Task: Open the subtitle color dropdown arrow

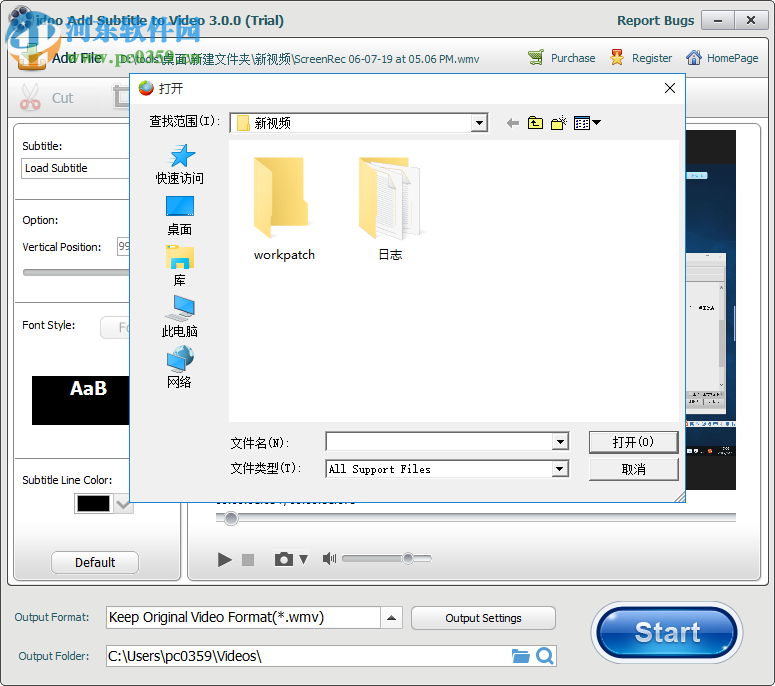Action: pyautogui.click(x=124, y=504)
